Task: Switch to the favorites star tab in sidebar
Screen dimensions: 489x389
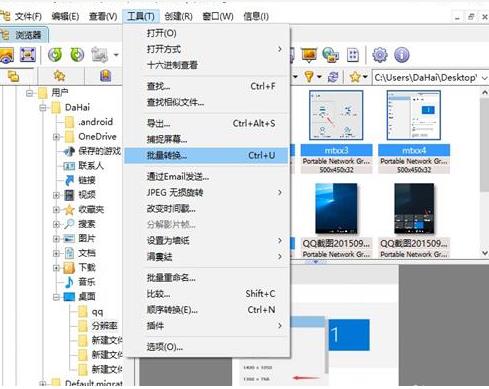Action: pos(59,76)
